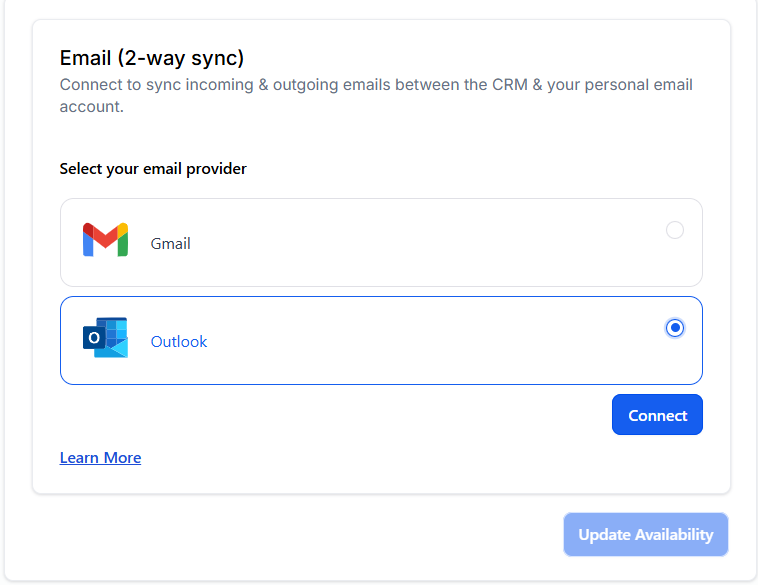Screen dimensions: 758x585
Task: Click empty space left of Update Availability
Action: pos(300,535)
